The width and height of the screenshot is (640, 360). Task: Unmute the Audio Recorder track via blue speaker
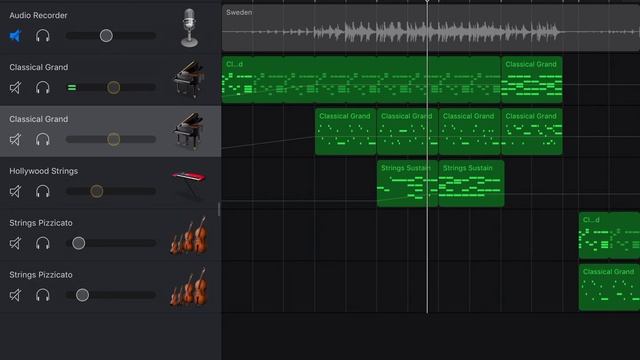tap(15, 36)
